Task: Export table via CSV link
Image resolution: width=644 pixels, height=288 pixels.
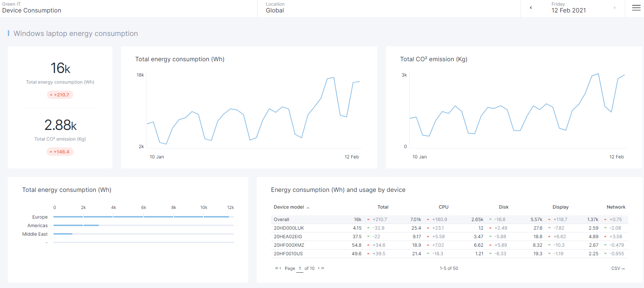Action: coord(618,268)
